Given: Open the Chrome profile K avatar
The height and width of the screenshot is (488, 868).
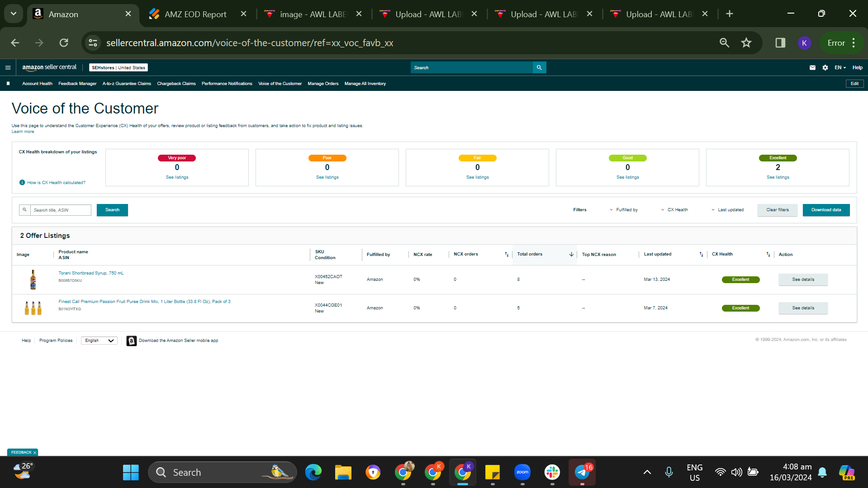Looking at the screenshot, I should 804,43.
